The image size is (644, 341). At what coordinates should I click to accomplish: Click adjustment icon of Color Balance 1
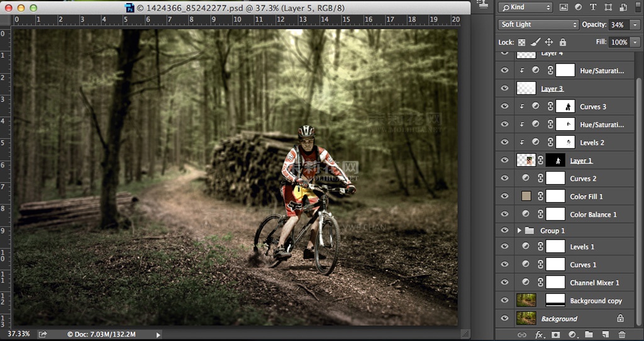[526, 214]
